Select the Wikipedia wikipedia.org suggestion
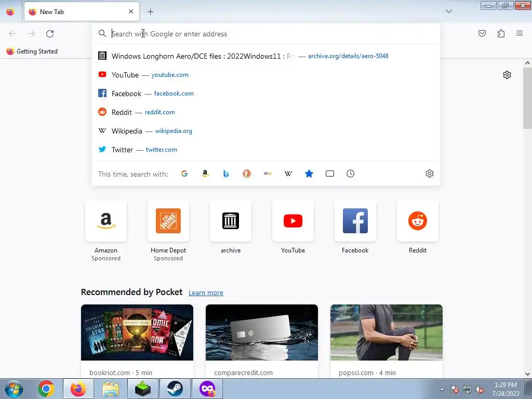This screenshot has width=532, height=399. point(266,130)
